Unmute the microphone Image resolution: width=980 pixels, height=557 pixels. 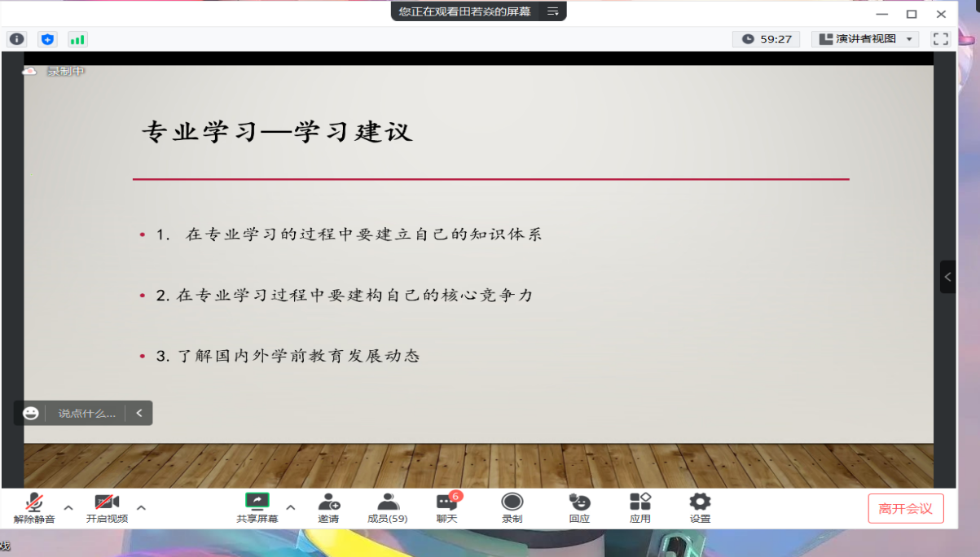click(x=34, y=508)
